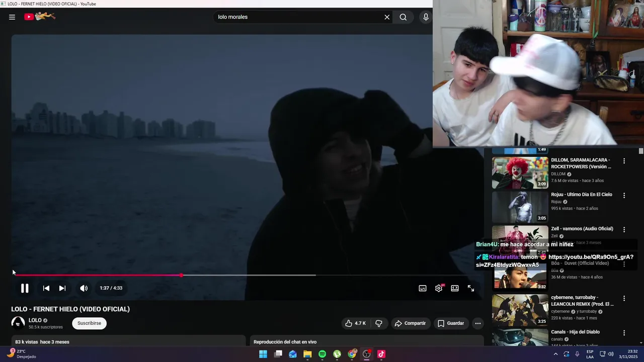Open Spotify from taskbar
This screenshot has height=362, width=644.
point(322,354)
